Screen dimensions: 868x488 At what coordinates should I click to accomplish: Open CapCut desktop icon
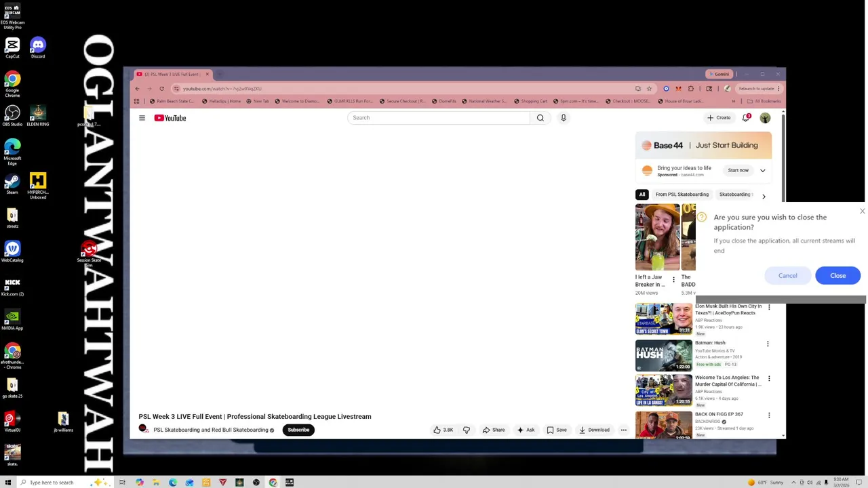(x=12, y=47)
